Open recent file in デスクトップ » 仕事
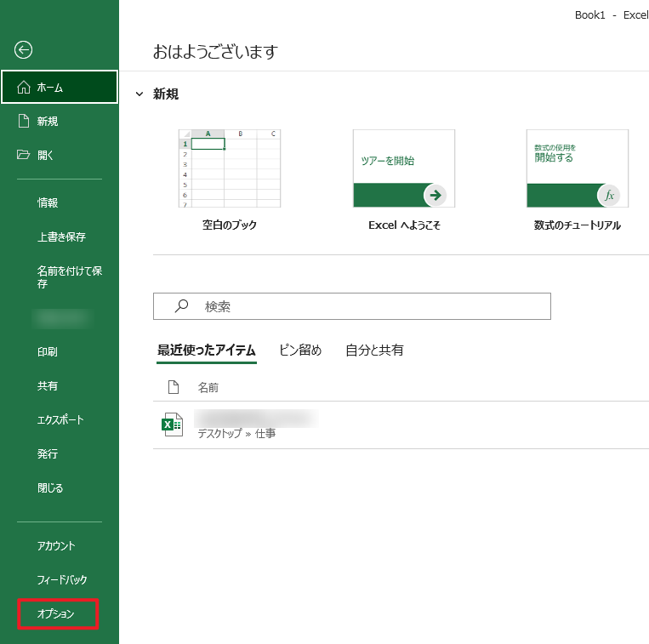This screenshot has height=644, width=649. click(401, 425)
